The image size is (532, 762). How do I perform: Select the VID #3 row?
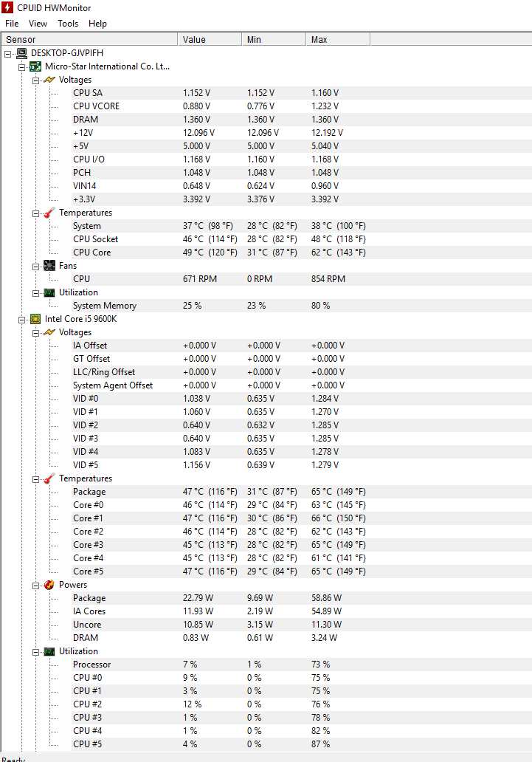[x=301, y=439]
